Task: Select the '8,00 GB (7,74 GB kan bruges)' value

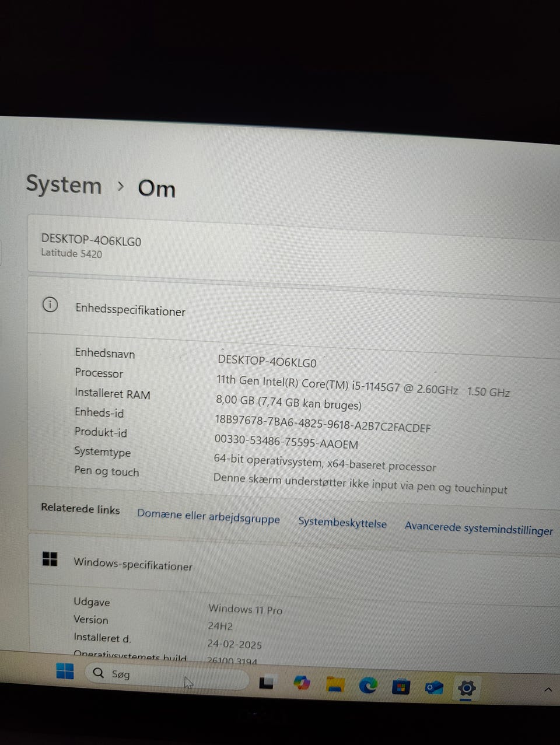Action: (x=289, y=402)
